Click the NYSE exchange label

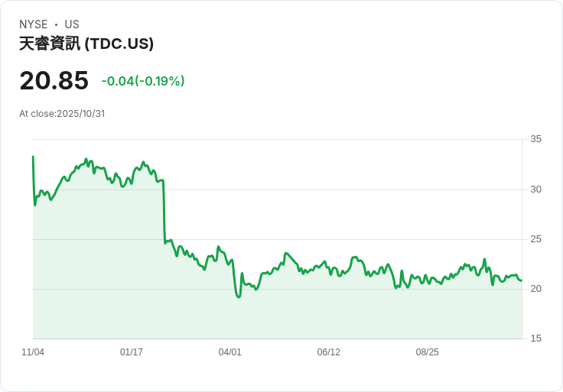pos(34,24)
